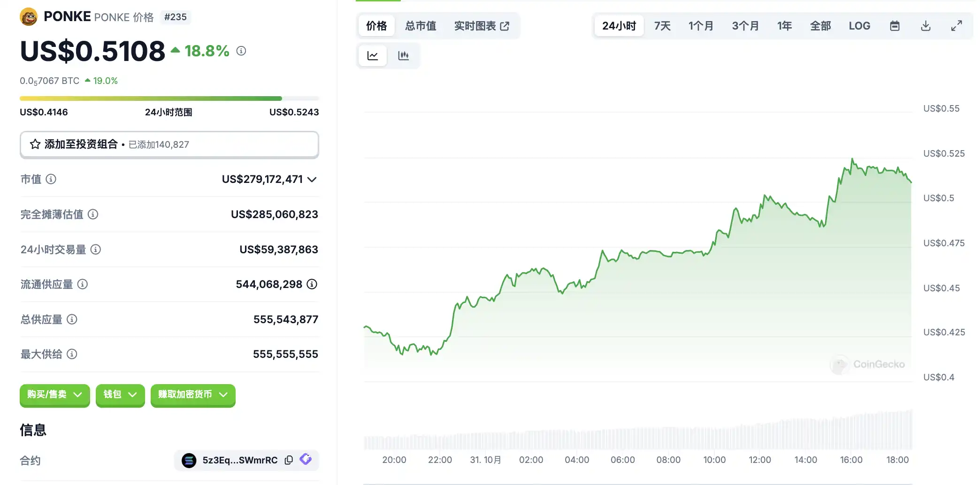Click the US$0.5108 price value
980x485 pixels.
tap(92, 51)
